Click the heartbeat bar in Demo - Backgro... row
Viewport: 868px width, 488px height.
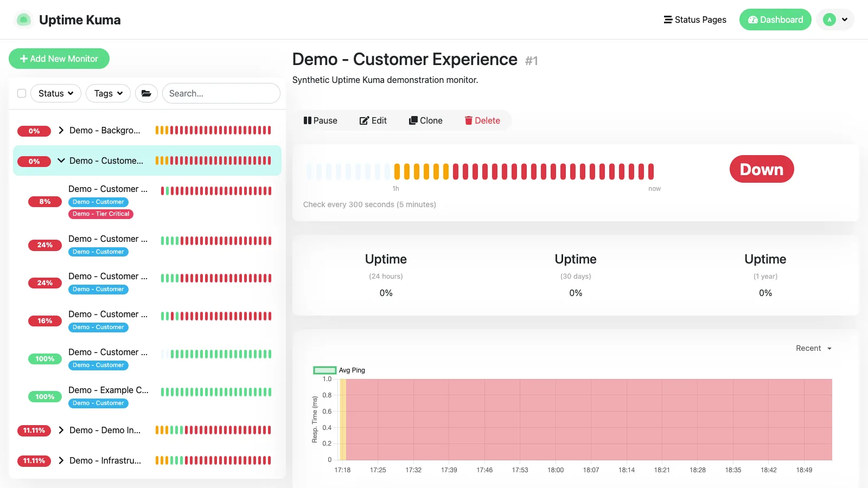coord(213,130)
